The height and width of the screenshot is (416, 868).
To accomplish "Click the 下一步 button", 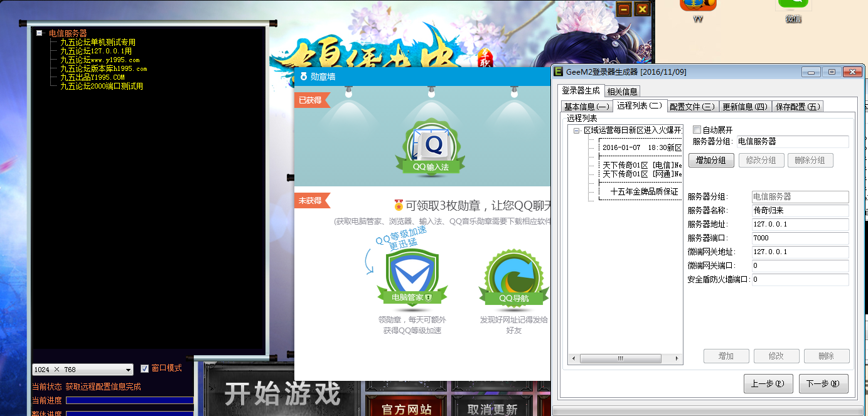I will (x=823, y=383).
